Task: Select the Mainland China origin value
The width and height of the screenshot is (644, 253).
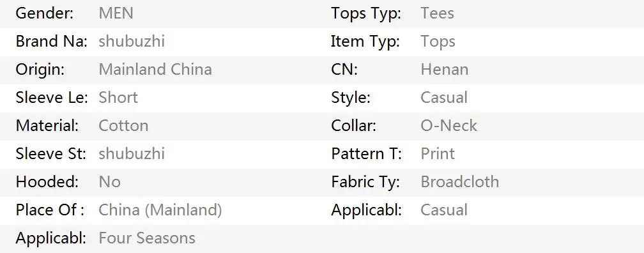Action: tap(155, 69)
